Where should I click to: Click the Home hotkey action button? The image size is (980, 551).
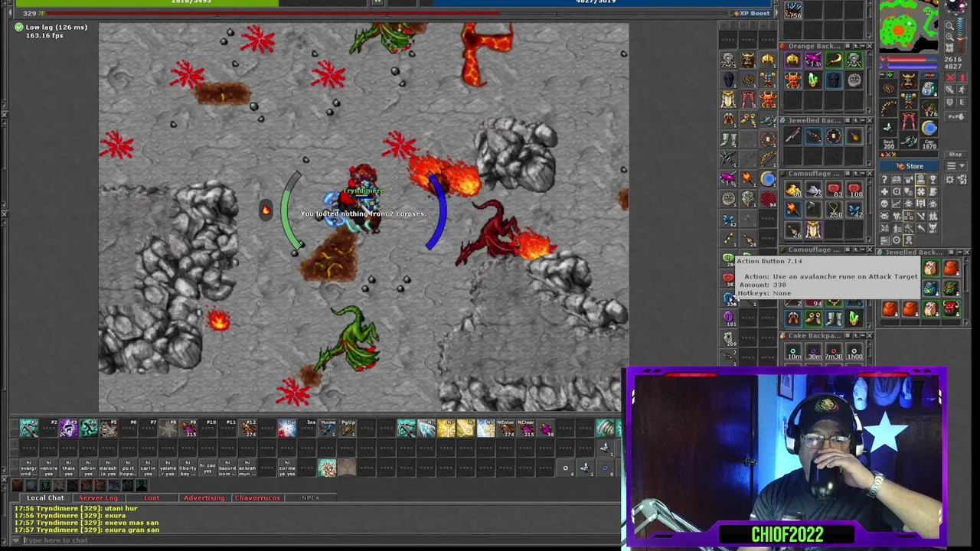pos(327,428)
